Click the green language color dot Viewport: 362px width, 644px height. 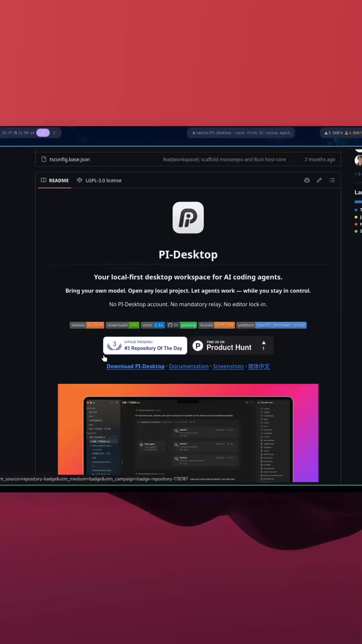pos(356,231)
